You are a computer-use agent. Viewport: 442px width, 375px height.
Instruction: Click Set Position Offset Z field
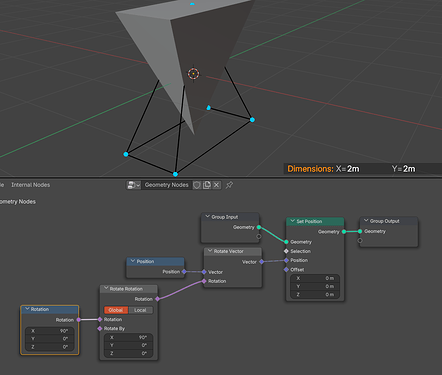point(315,295)
